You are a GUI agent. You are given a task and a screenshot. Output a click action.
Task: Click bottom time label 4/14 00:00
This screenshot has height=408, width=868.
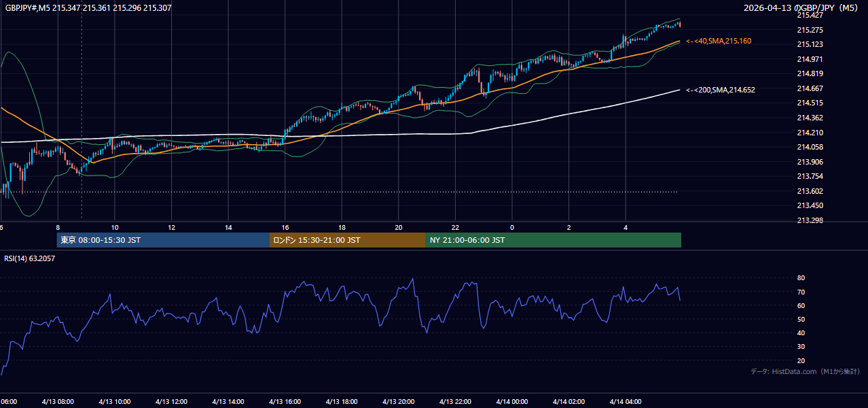pos(512,402)
